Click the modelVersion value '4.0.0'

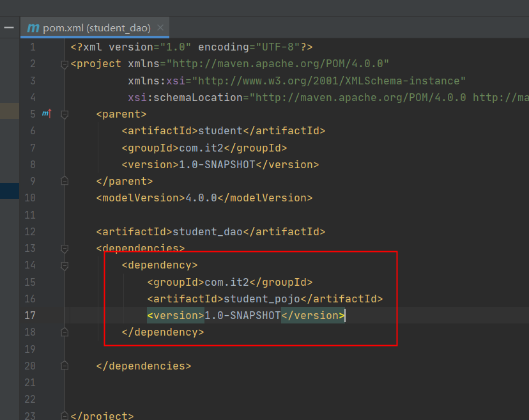point(201,198)
